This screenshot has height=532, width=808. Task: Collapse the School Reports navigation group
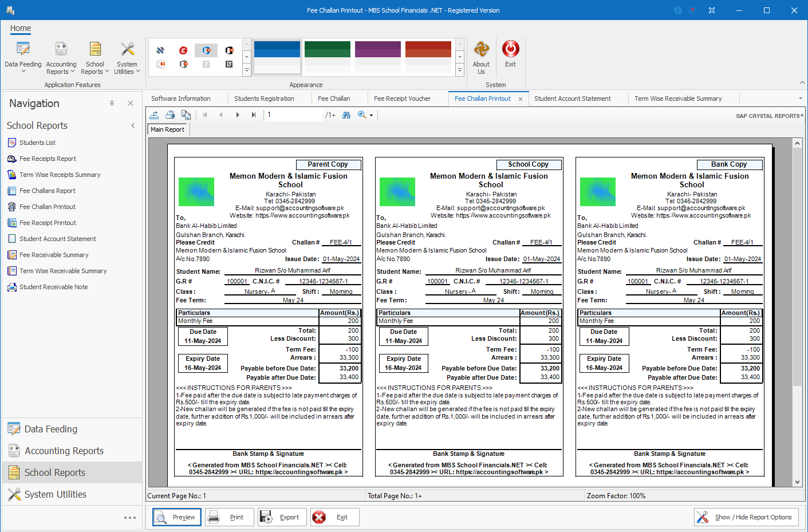[133, 125]
